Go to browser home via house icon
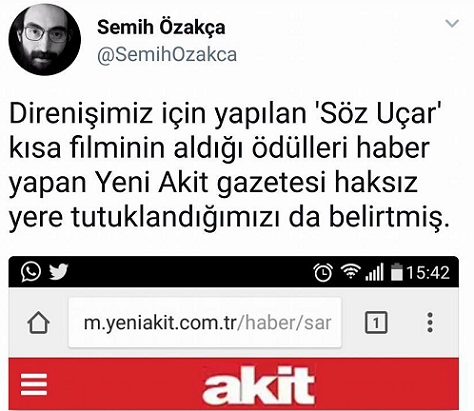Image resolution: width=474 pixels, height=411 pixels. point(38,323)
